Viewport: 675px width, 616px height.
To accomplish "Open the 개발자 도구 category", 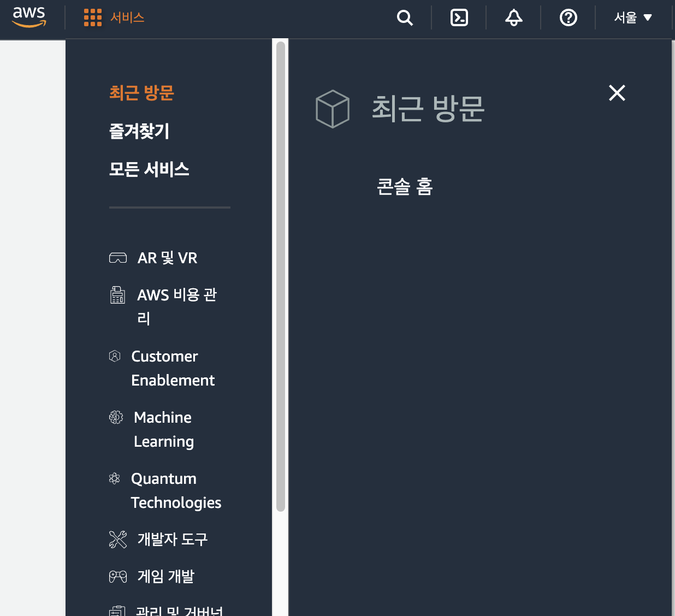I will 173,540.
